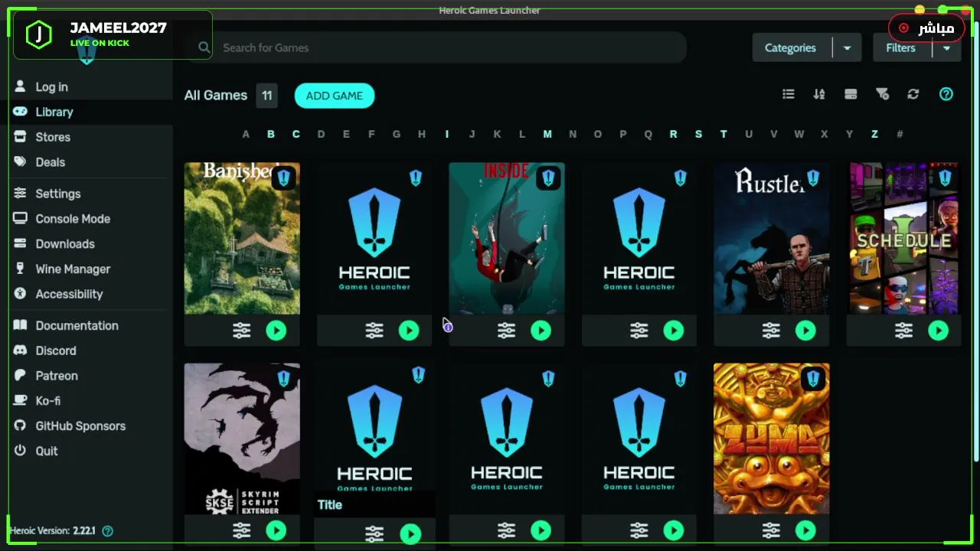Open Rustler's settings sliders icon
Viewport: 980px width, 551px height.
click(x=771, y=331)
